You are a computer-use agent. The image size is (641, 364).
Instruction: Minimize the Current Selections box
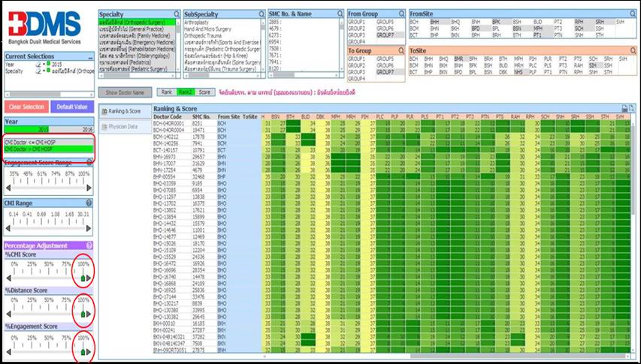click(x=89, y=56)
